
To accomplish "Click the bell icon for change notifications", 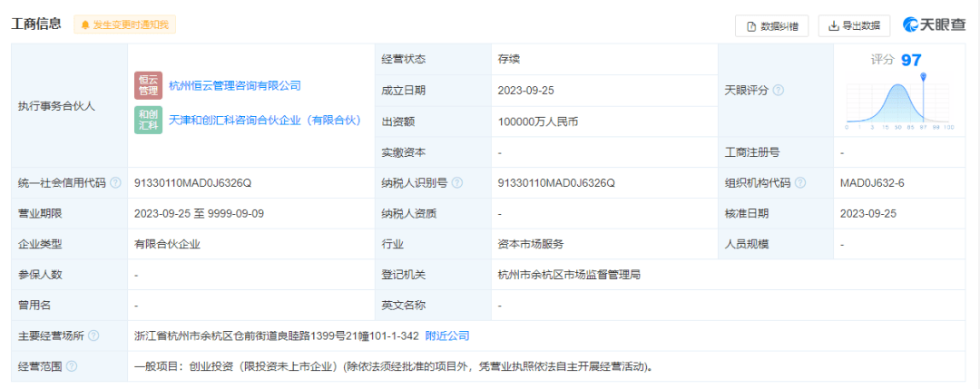I will point(86,25).
